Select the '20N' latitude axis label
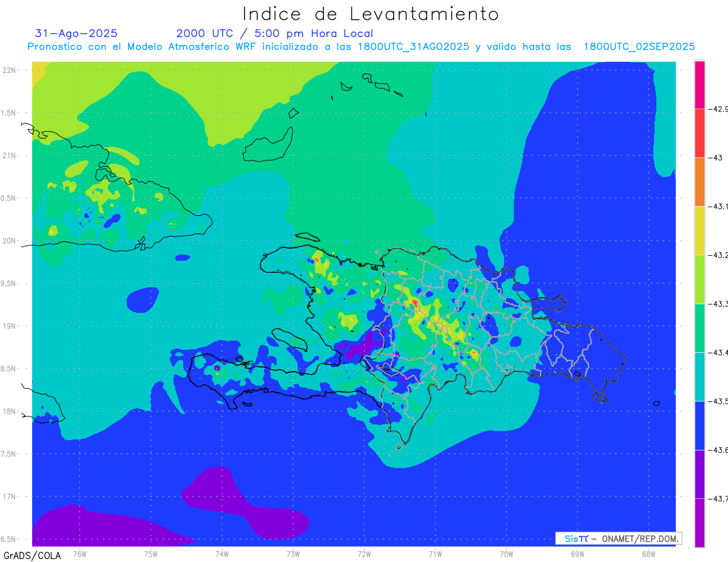The height and width of the screenshot is (562, 728). pos(10,241)
